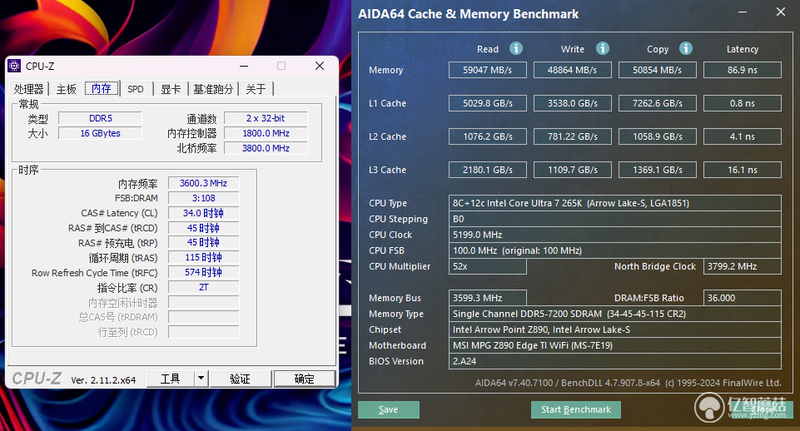Screen dimensions: 800x431
Task: Click the 1800.0 MHz memory controller value
Action: coord(266,133)
